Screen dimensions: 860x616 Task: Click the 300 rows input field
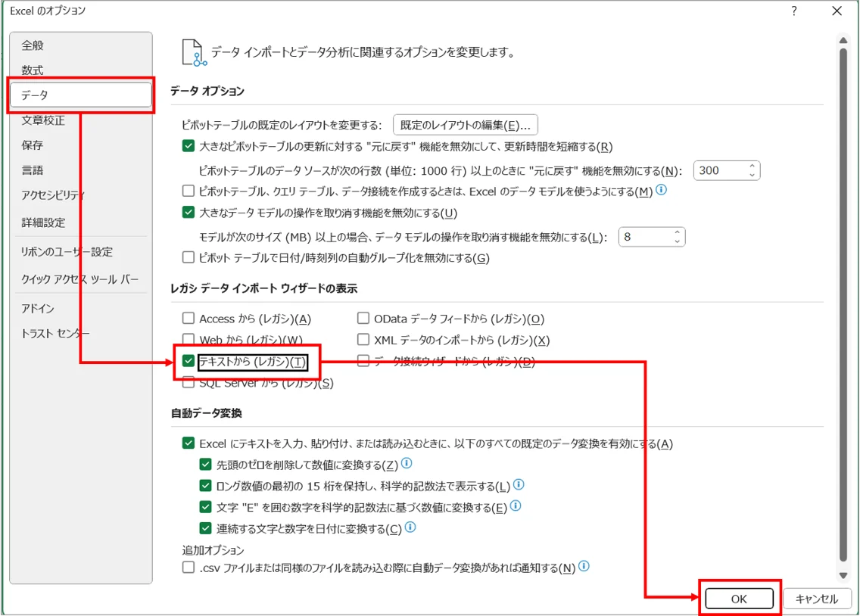[x=720, y=170]
